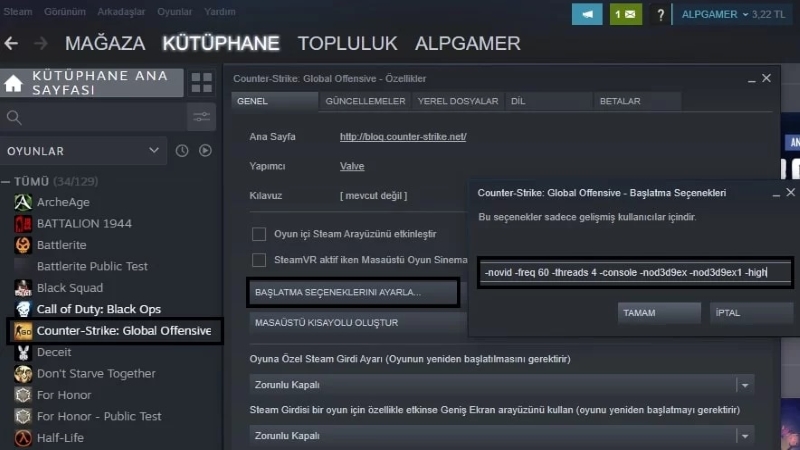Viewport: 800px width, 450px height.
Task: Open ALPGAMER profile section
Action: tap(468, 43)
